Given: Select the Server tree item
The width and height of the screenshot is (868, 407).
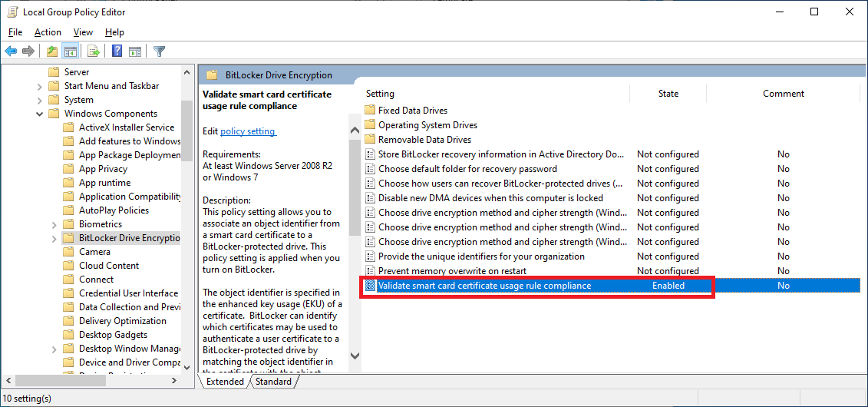Looking at the screenshot, I should pyautogui.click(x=77, y=72).
